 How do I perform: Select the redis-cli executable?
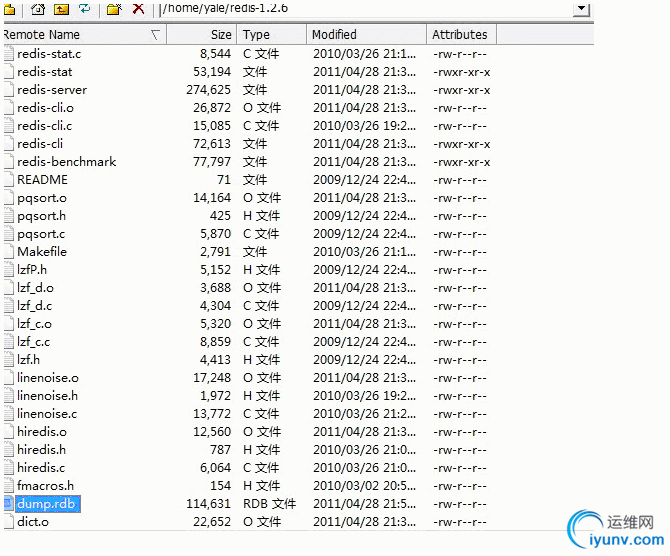pyautogui.click(x=40, y=144)
